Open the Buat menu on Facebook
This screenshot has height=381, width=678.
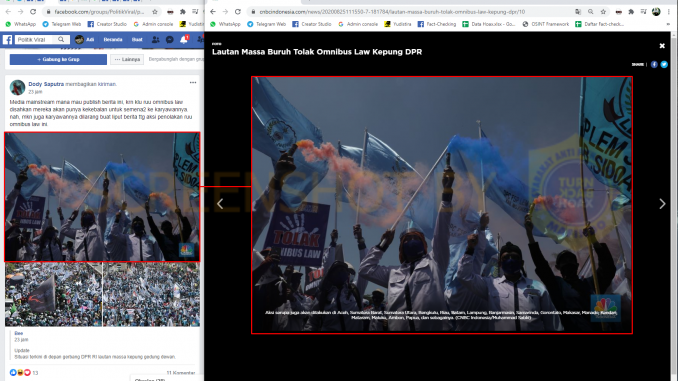click(137, 39)
